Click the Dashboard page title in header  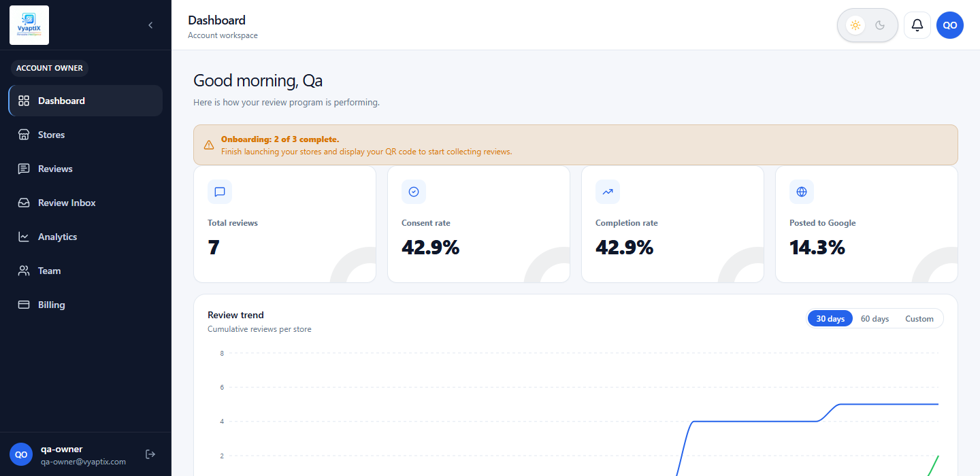pos(216,20)
